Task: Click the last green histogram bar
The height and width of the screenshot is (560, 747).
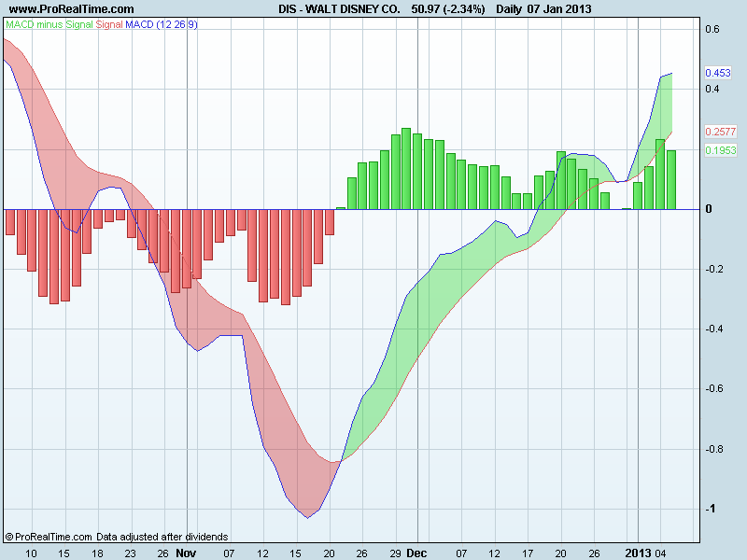Action: coord(671,179)
